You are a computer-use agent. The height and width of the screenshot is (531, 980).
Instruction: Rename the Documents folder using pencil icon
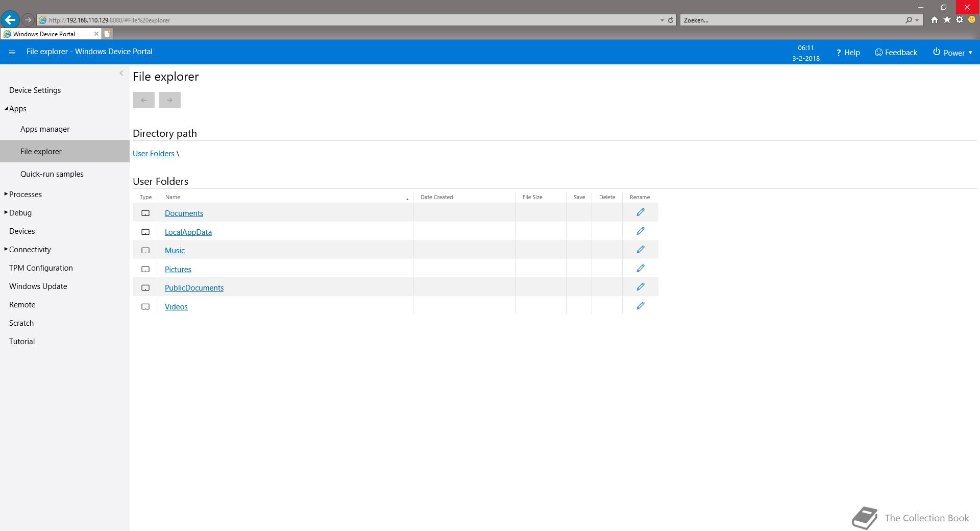tap(641, 212)
